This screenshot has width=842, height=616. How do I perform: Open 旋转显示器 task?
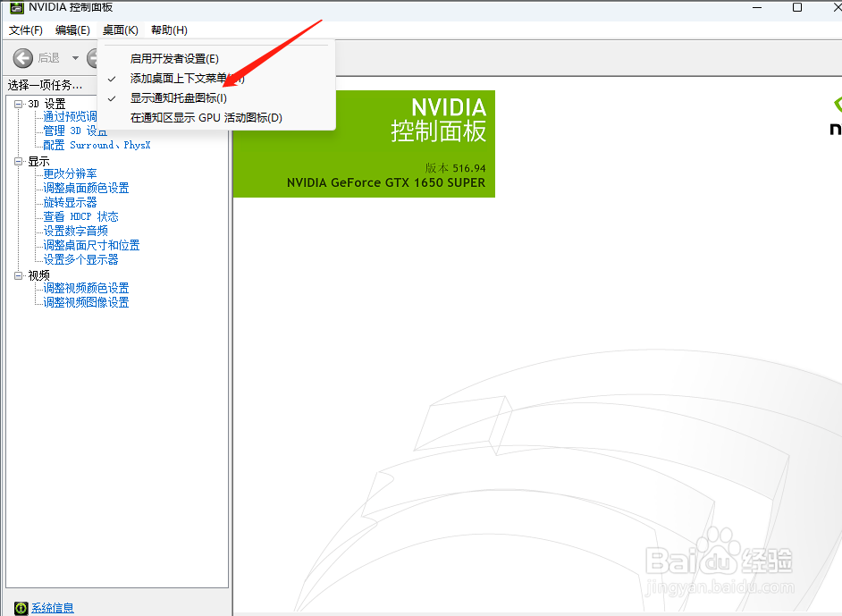pos(70,202)
